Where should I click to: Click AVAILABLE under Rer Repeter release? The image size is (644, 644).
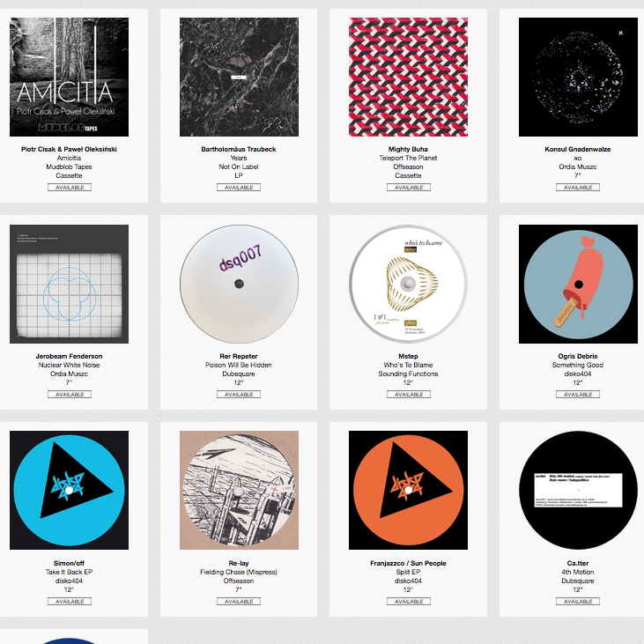[x=239, y=395]
